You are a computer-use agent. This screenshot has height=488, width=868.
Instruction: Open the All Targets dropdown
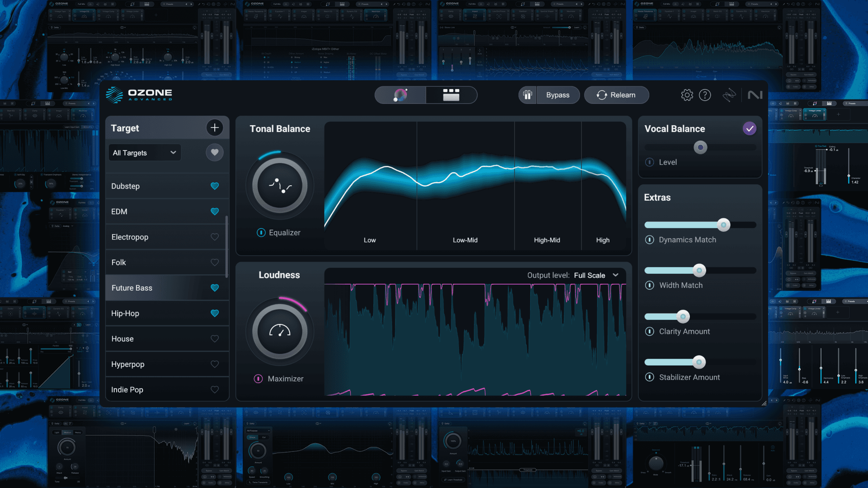145,153
